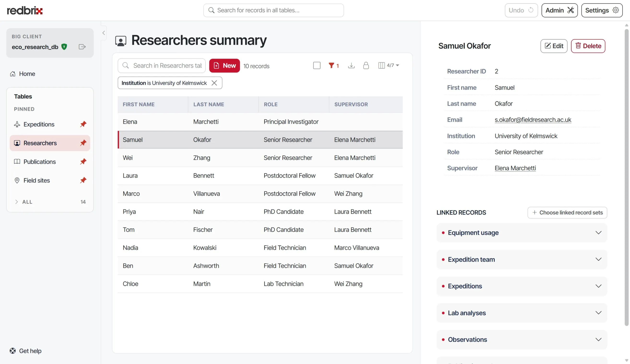Image resolution: width=630 pixels, height=364 pixels.
Task: Collapse the sidebar with the chevron arrow
Action: 104,33
